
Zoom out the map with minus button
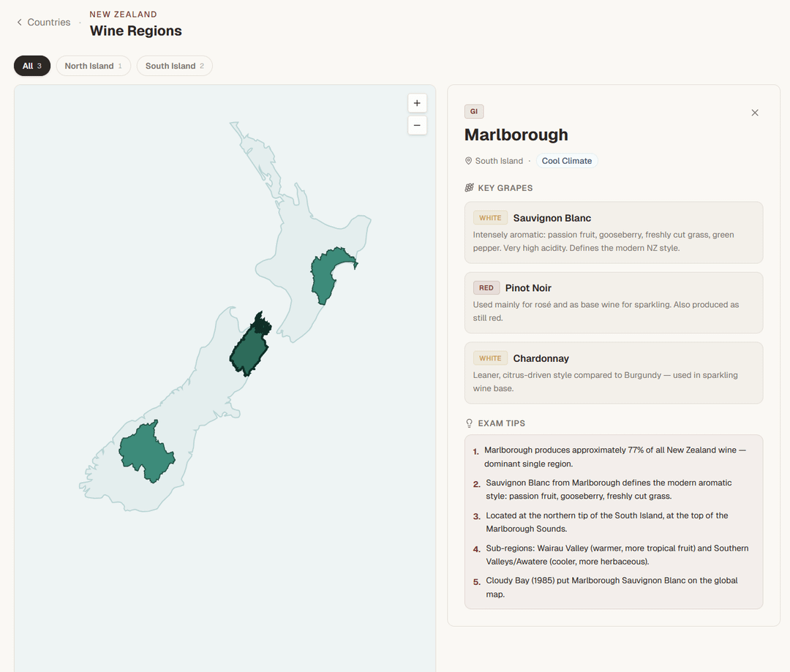(x=417, y=126)
